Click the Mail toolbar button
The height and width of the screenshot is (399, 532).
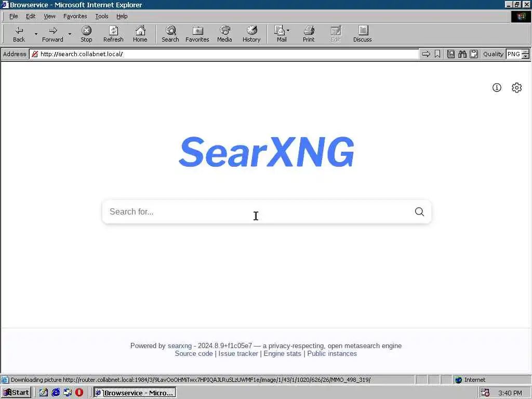point(280,34)
